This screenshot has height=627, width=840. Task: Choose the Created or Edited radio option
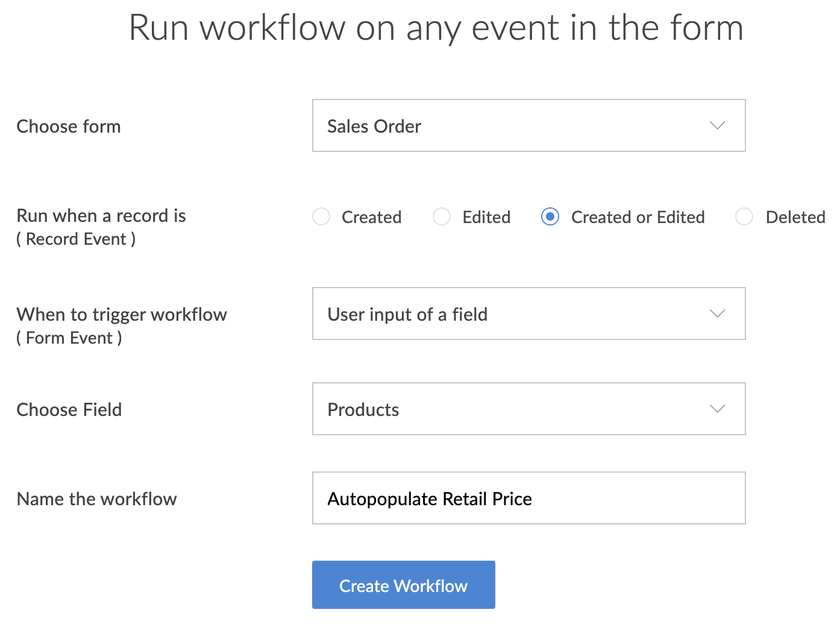tap(550, 216)
